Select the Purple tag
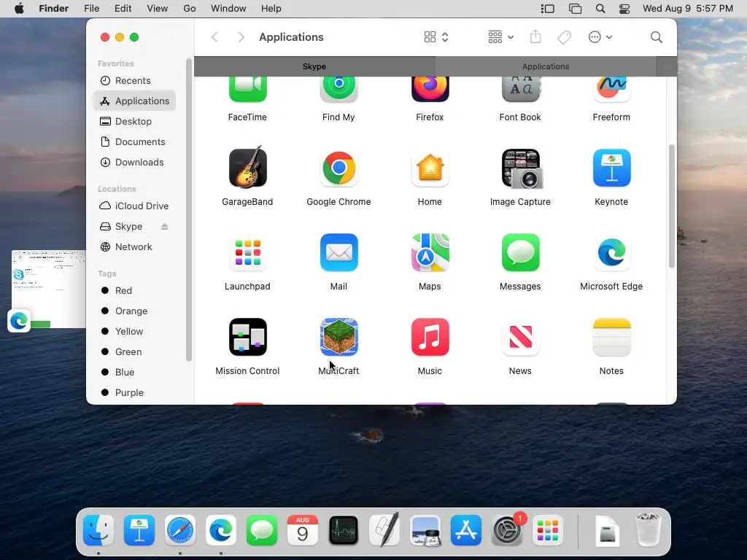The width and height of the screenshot is (747, 560). [135, 393]
